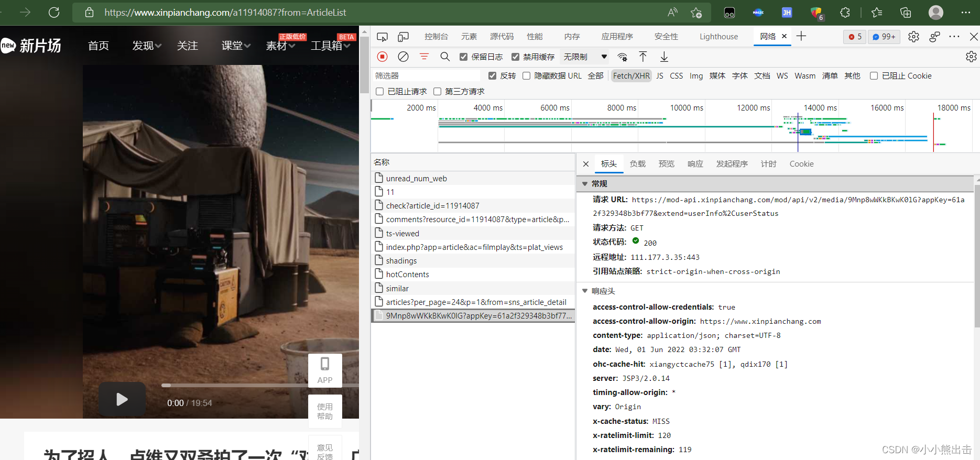
Task: Filter requests by JS type
Action: 660,76
